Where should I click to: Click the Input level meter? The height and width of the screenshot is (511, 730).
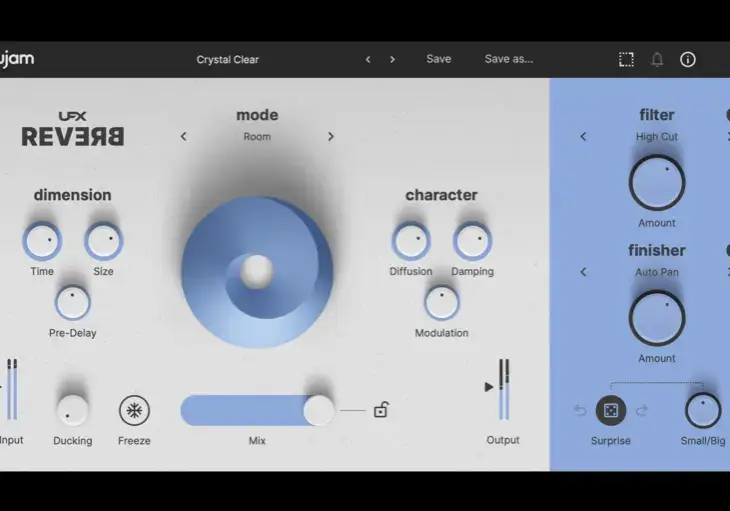(12, 389)
